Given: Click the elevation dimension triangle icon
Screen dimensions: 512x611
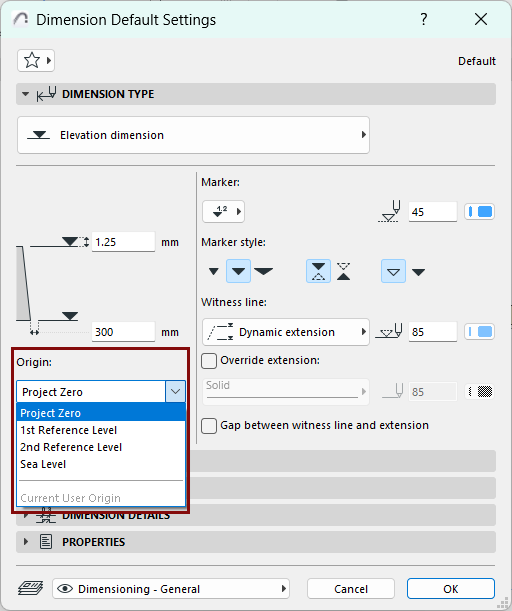Looking at the screenshot, I should [x=38, y=135].
